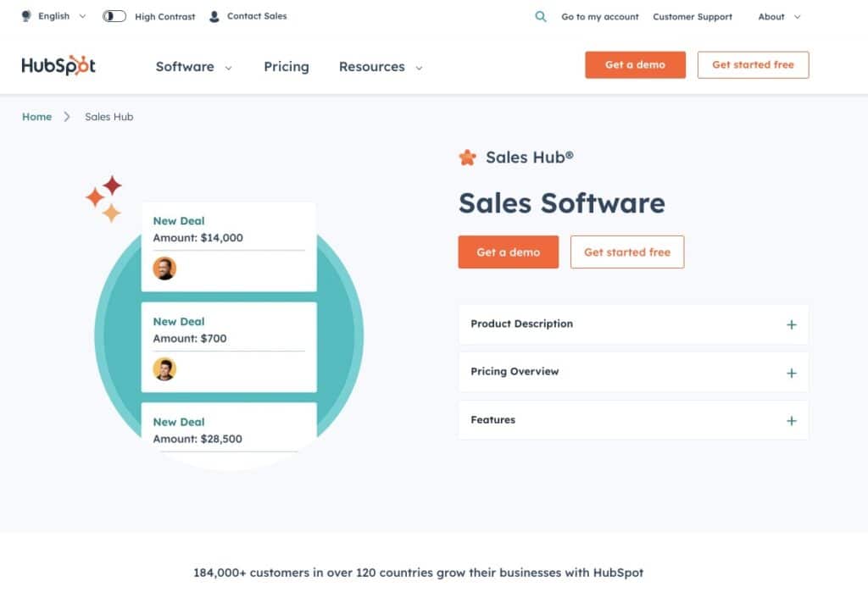Click the Sales Hub breadcrumb text
The image size is (868, 598).
coord(109,117)
